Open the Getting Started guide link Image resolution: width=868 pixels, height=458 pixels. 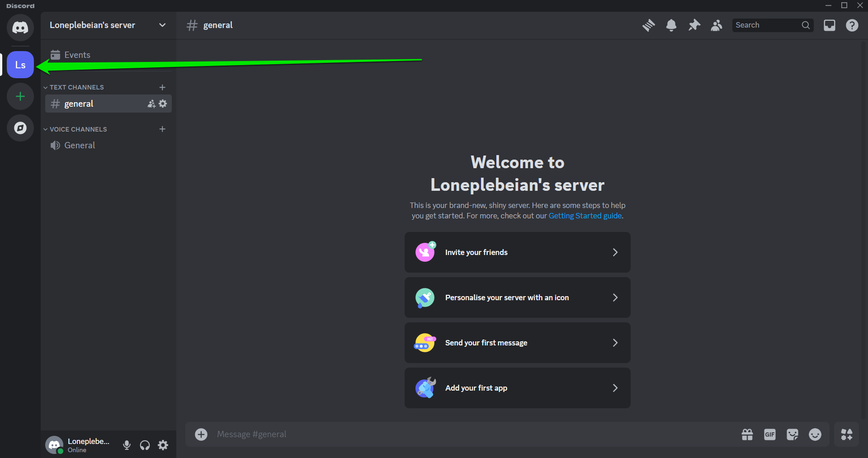click(x=585, y=216)
